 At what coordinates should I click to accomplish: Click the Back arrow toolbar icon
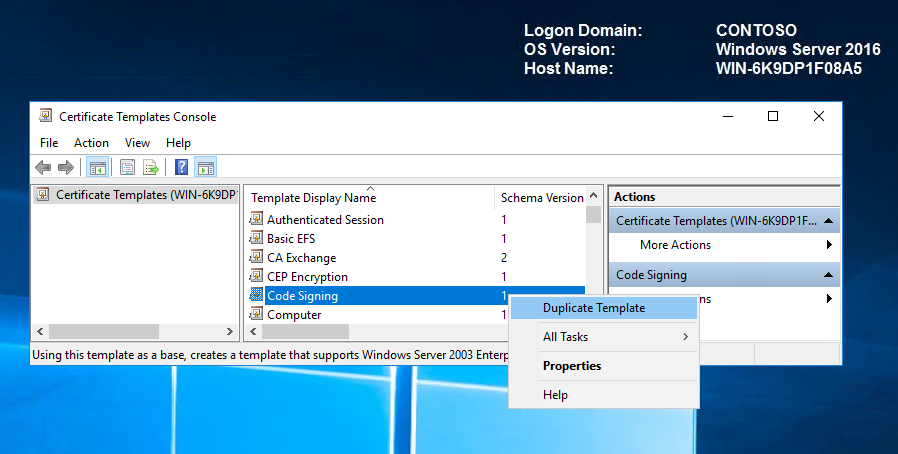click(43, 168)
